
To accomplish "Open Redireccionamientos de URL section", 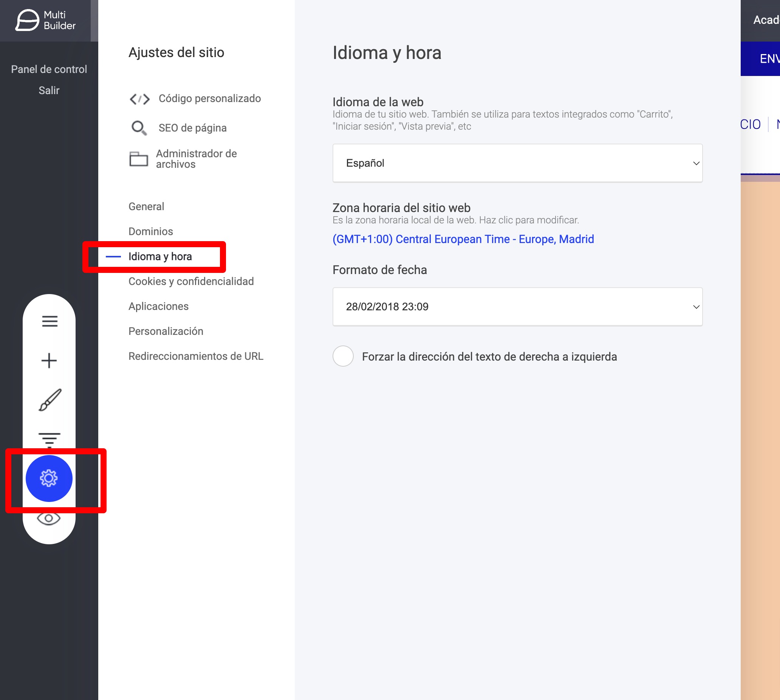I will (x=196, y=356).
